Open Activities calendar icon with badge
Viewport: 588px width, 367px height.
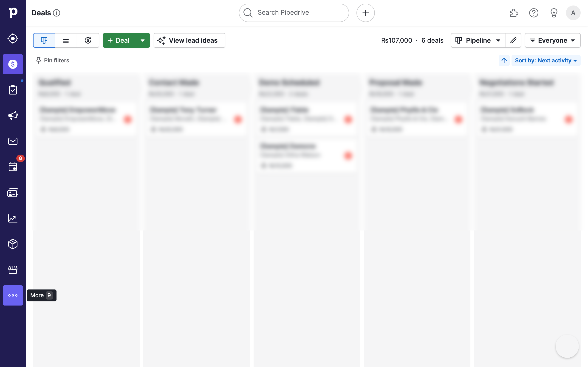pyautogui.click(x=13, y=167)
